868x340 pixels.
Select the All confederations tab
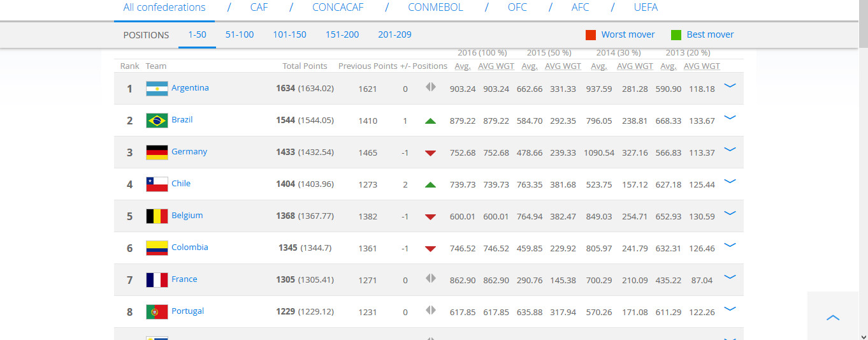(x=164, y=8)
